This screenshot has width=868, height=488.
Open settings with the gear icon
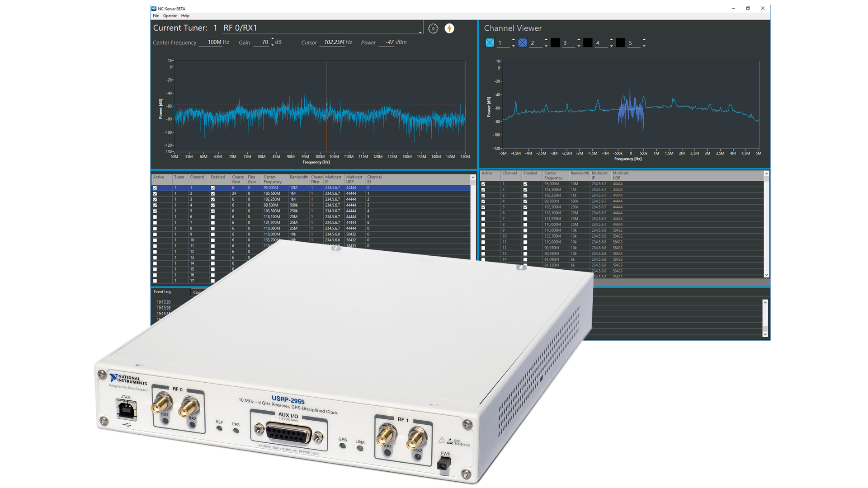coord(433,28)
